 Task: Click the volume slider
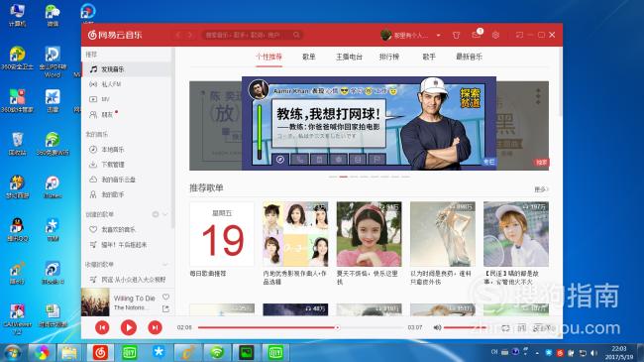point(465,327)
